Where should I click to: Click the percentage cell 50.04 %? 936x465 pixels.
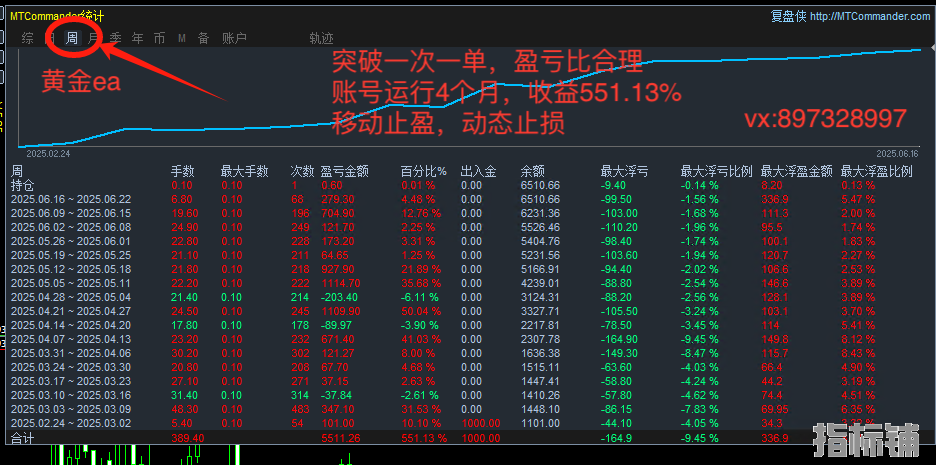421,312
